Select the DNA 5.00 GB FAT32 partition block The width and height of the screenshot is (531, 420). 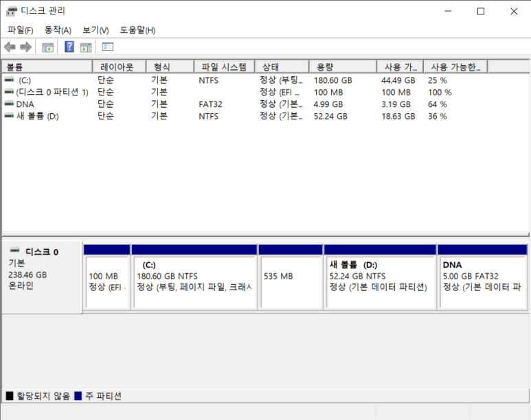tap(483, 277)
